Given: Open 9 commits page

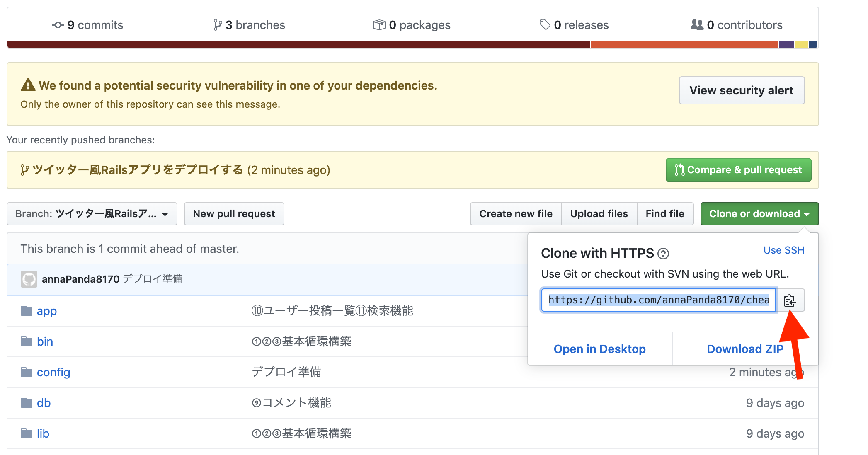Looking at the screenshot, I should point(88,25).
